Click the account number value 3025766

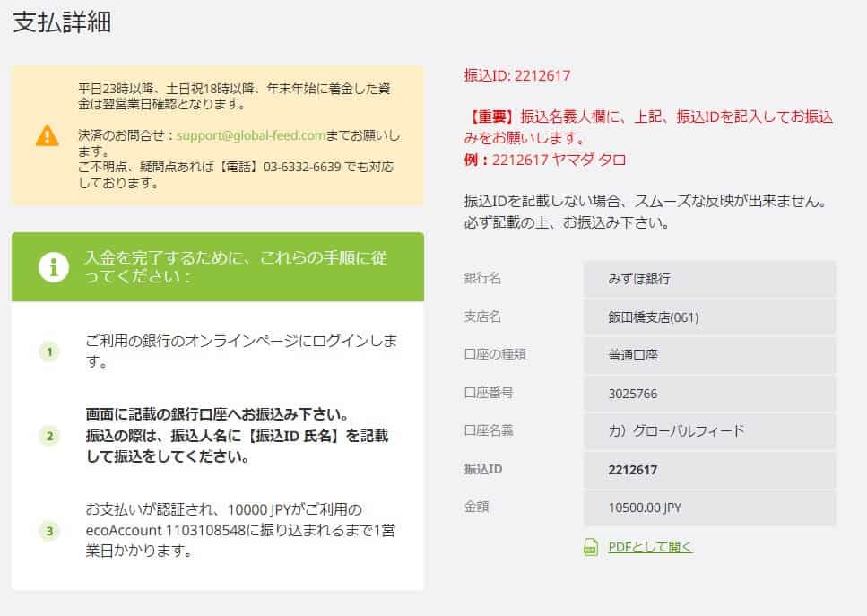point(633,394)
